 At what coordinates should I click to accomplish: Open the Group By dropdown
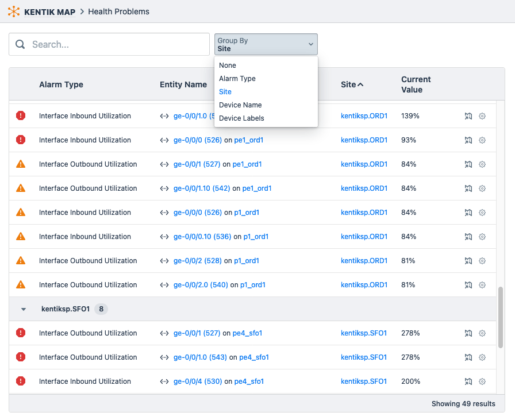(265, 44)
